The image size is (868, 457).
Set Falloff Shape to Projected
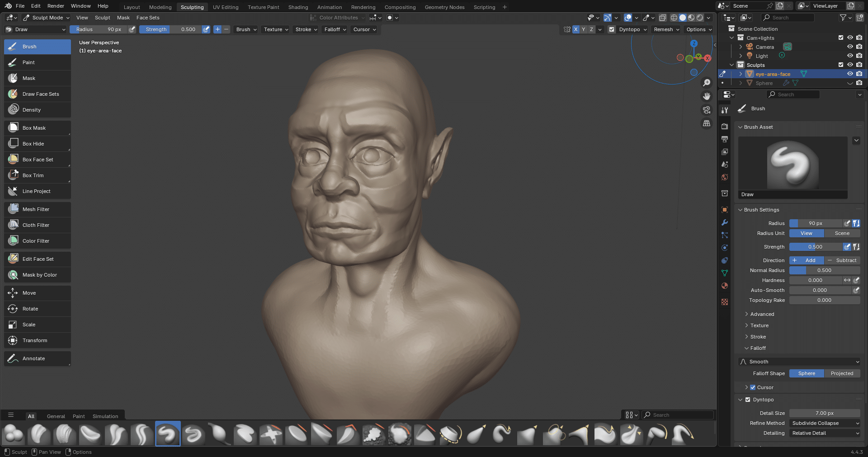click(842, 373)
